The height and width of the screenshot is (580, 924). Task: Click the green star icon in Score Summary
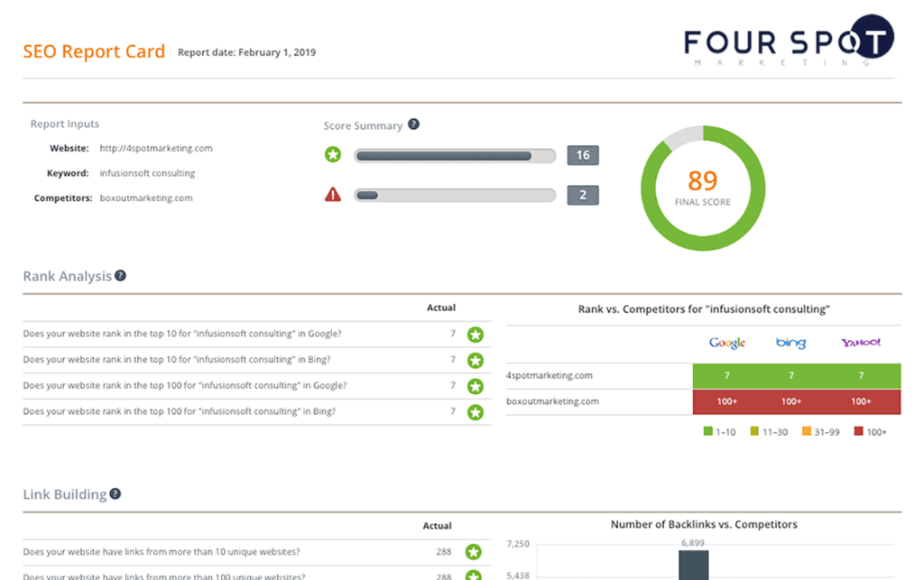coord(333,155)
